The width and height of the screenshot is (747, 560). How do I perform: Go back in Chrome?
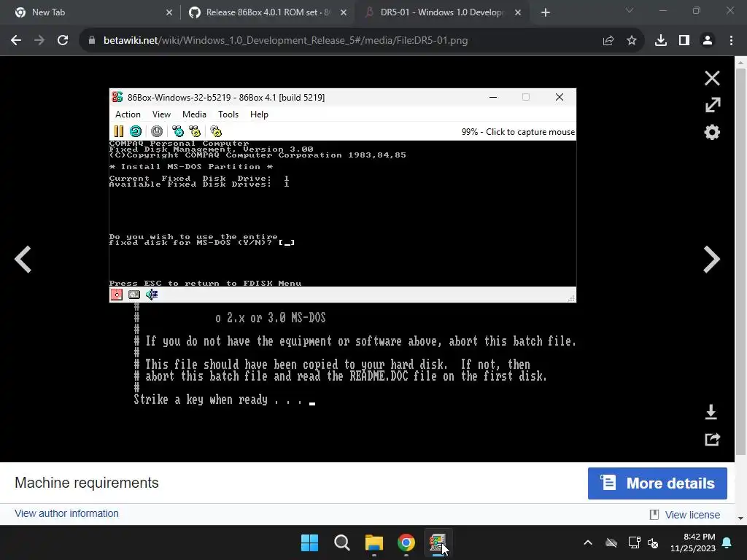tap(16, 41)
